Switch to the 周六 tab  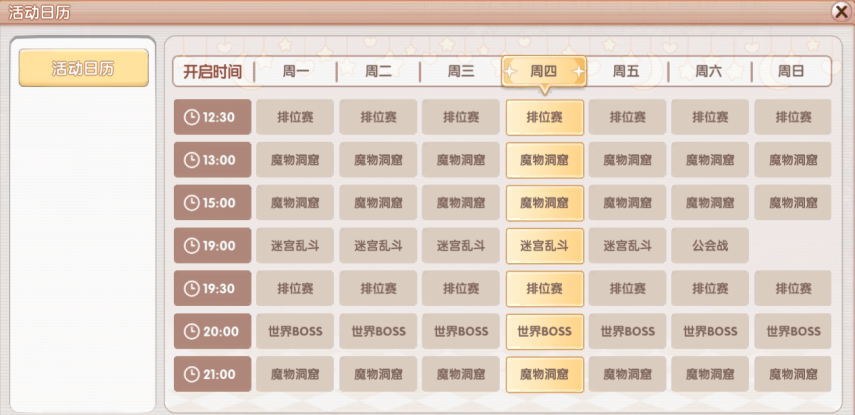coord(709,71)
